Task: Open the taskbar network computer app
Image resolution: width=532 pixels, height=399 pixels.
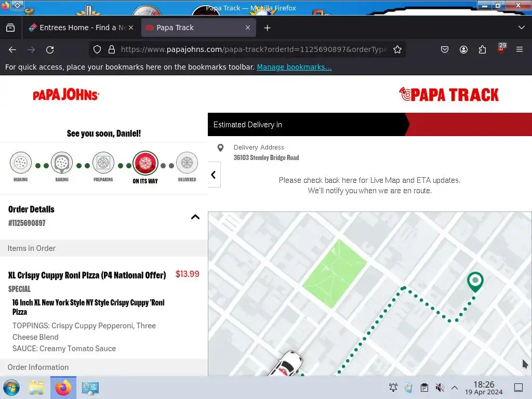Action: tap(90, 388)
